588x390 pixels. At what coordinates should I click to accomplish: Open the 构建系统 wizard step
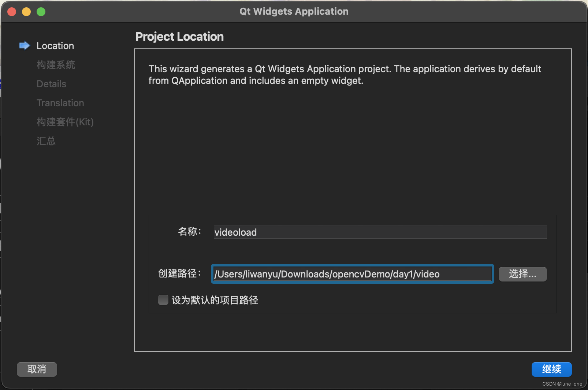(x=56, y=65)
